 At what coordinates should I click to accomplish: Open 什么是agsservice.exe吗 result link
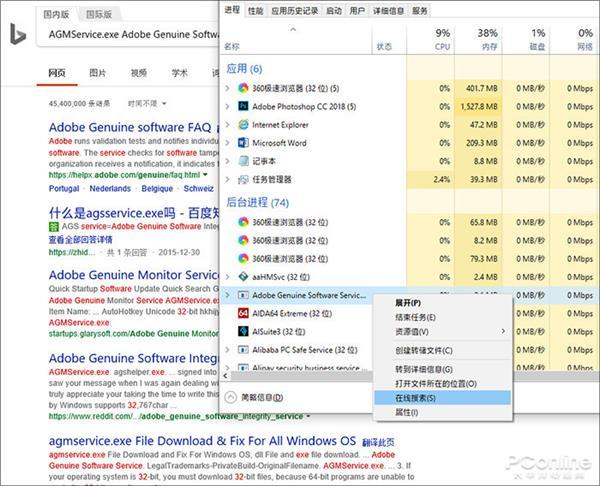pos(134,212)
